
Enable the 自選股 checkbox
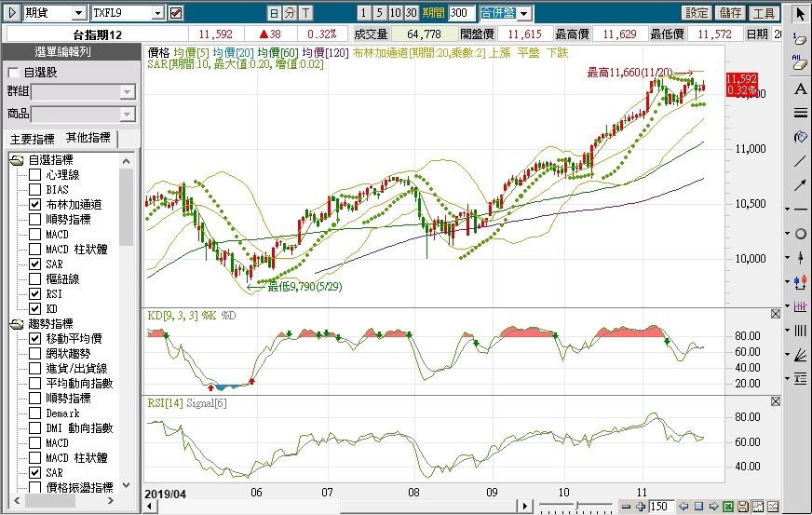coord(13,73)
